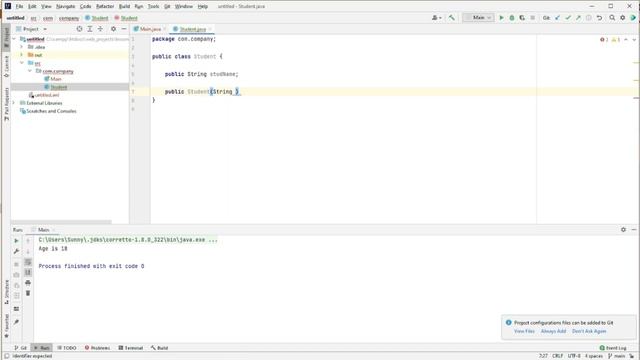
Task: Expand External Libraries node
Action: point(14,103)
